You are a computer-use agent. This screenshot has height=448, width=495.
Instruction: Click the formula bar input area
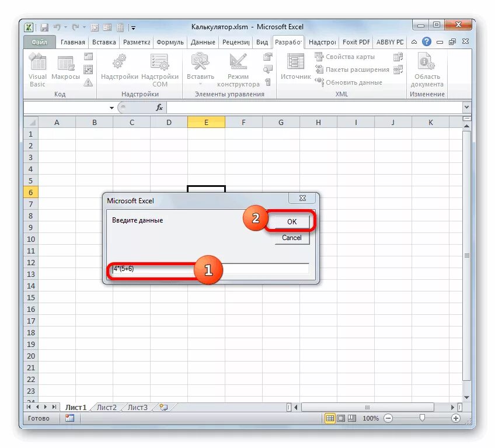[x=314, y=107]
